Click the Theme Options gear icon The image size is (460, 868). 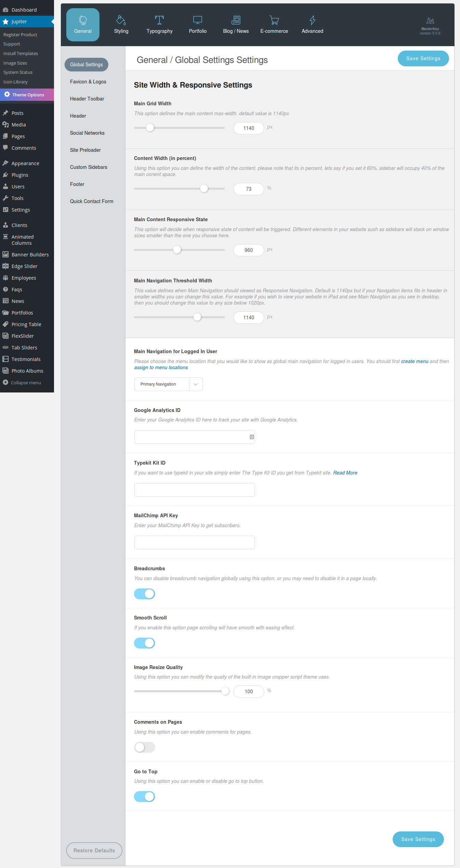7,94
